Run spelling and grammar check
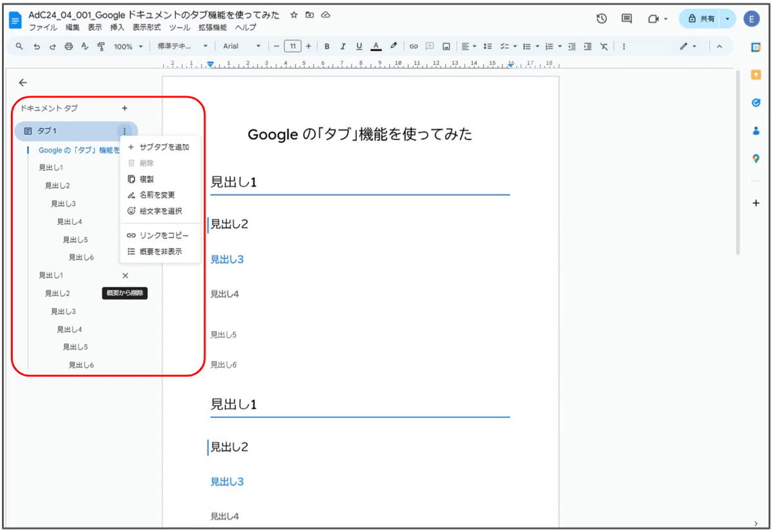Viewport: 773px width, 532px height. coord(83,46)
